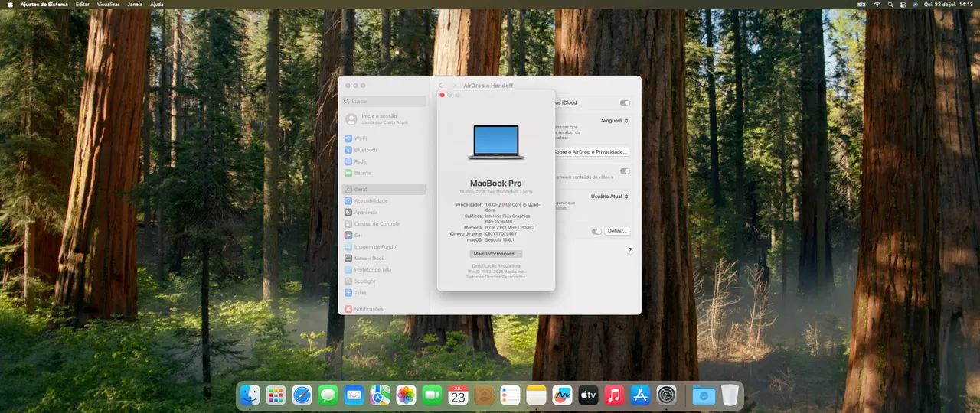Screen dimensions: 980x413
Task: Select Bateria in the settings sidebar
Action: click(384, 173)
